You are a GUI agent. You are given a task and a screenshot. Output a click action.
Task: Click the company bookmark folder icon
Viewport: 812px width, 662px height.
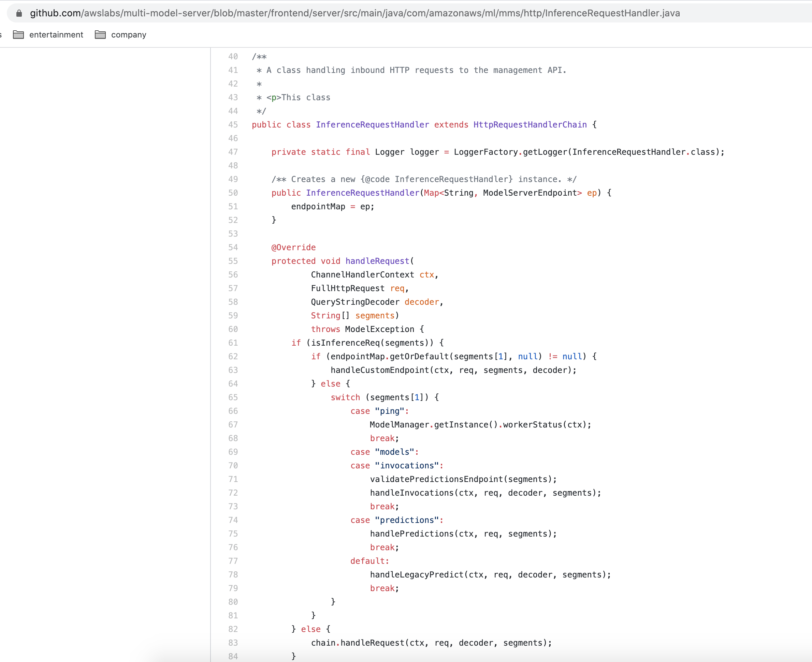(100, 34)
